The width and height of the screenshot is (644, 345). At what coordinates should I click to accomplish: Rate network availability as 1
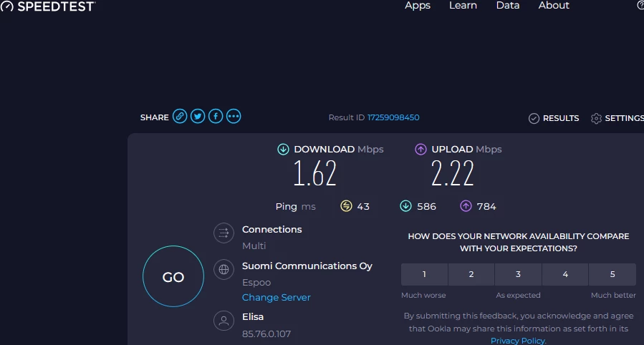click(x=424, y=274)
